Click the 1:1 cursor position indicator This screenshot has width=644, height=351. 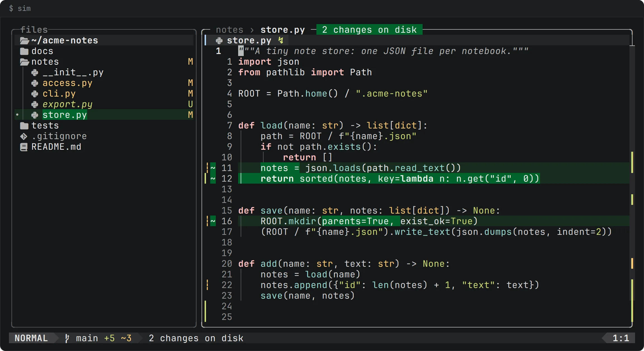[x=621, y=338]
